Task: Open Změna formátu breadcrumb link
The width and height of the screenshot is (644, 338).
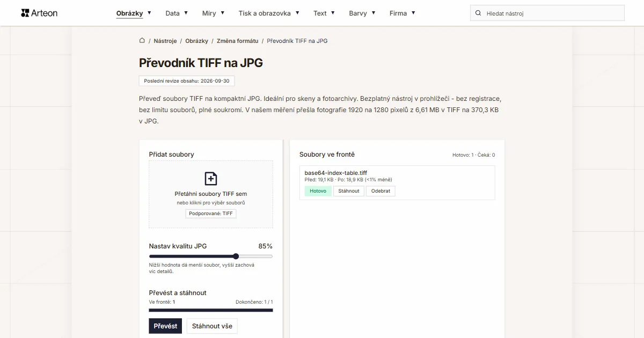Action: click(237, 41)
